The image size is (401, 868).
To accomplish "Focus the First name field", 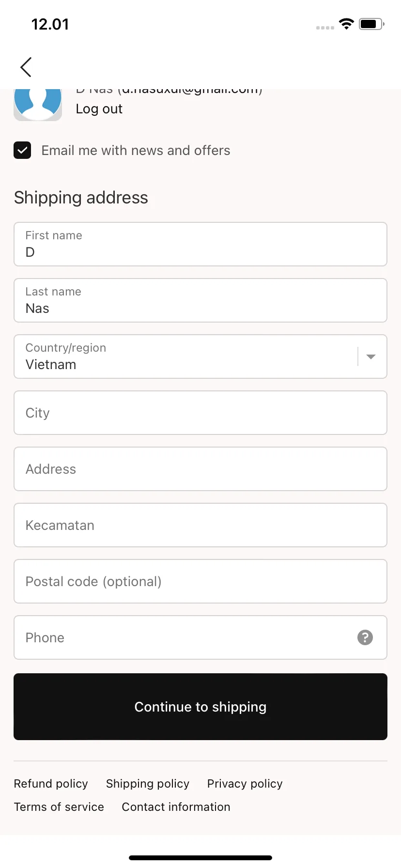I will click(200, 244).
